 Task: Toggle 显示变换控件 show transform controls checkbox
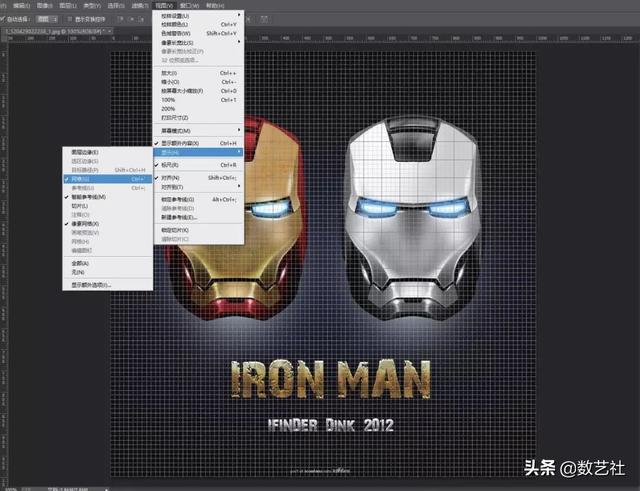(69, 19)
